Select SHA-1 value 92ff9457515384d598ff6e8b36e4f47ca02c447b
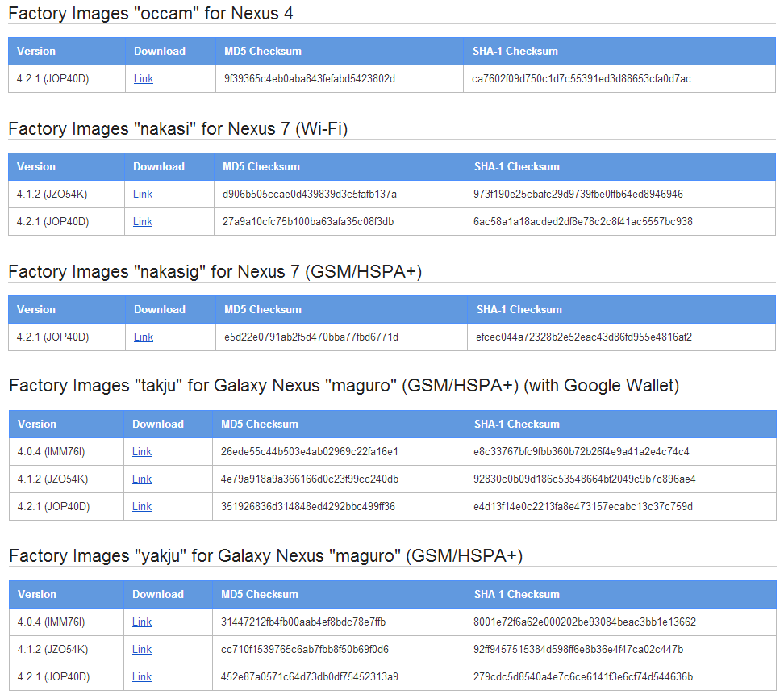The image size is (784, 699). pyautogui.click(x=578, y=650)
